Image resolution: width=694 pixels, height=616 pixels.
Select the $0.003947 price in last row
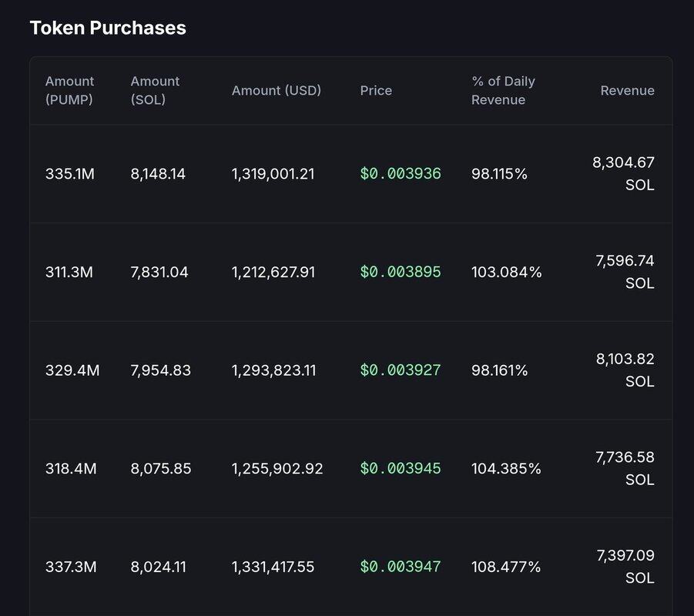(x=401, y=567)
